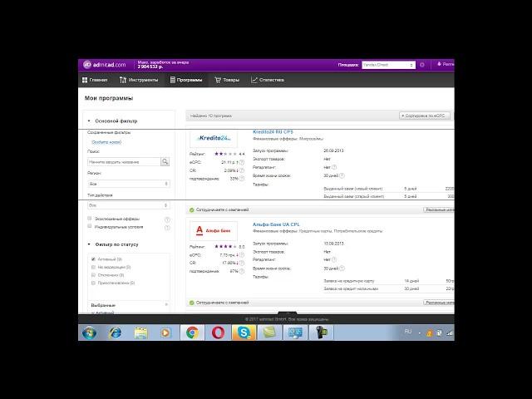Image resolution: width=532 pixels, height=399 pixels.
Task: Check the Отклонено status checkbox
Action: tap(93, 275)
